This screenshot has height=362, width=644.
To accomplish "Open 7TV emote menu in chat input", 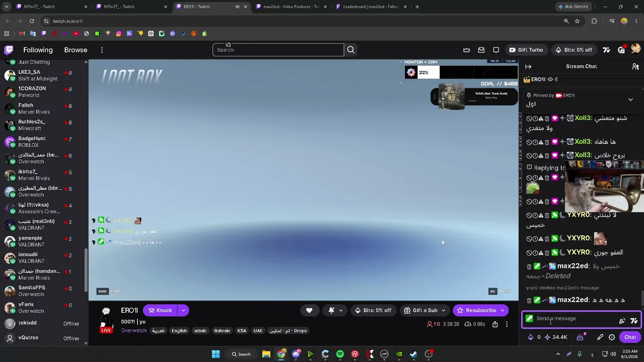I will click(634, 320).
